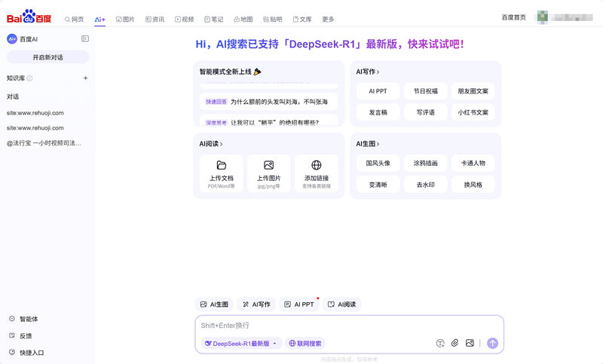This screenshot has width=603, height=364.
Task: Click the 朋友圈文案 button
Action: (x=473, y=91)
